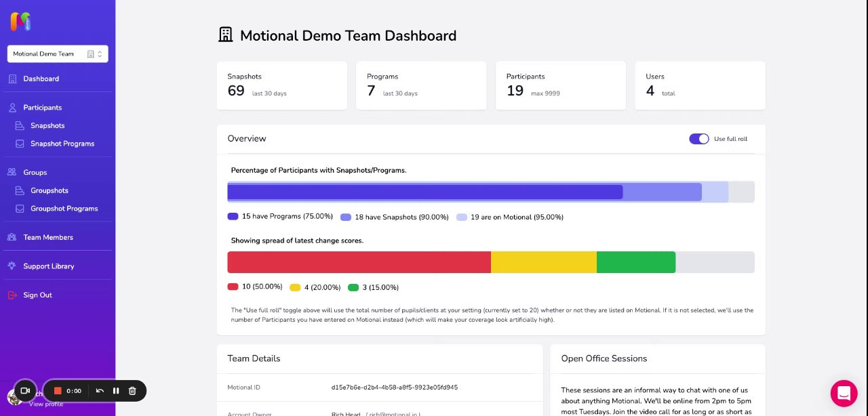Open the Participants section

[x=43, y=108]
